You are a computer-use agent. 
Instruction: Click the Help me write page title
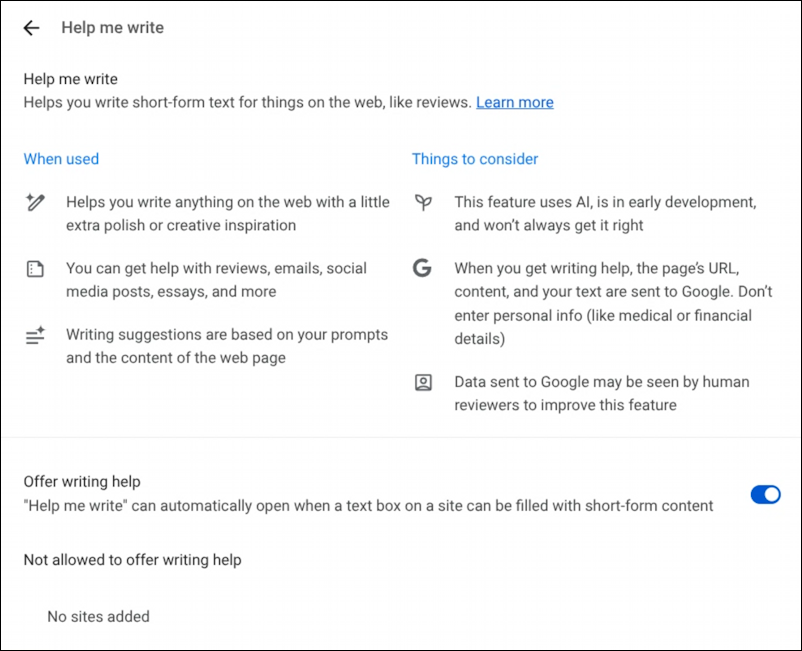(x=112, y=28)
